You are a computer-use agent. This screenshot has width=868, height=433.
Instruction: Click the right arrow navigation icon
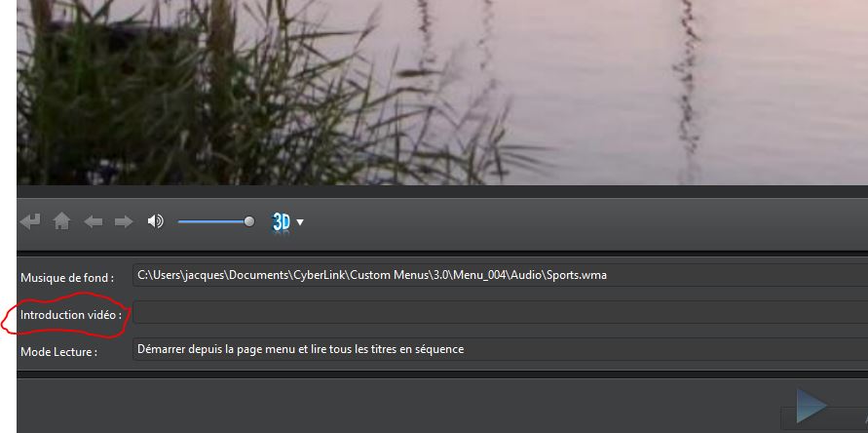pos(124,221)
